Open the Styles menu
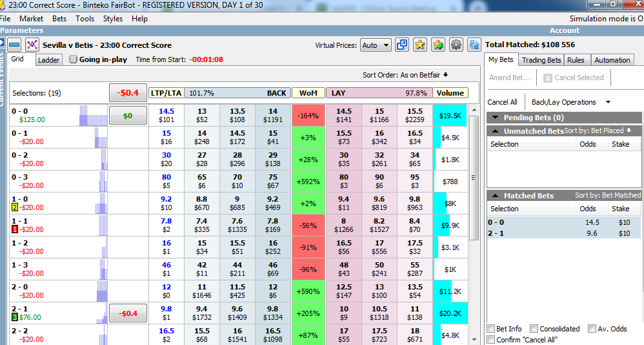Screen dimensions: 644x345 112,19
